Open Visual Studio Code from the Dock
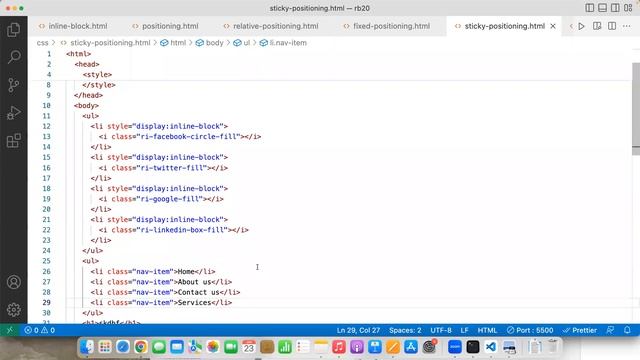The width and height of the screenshot is (640, 360). tap(491, 347)
